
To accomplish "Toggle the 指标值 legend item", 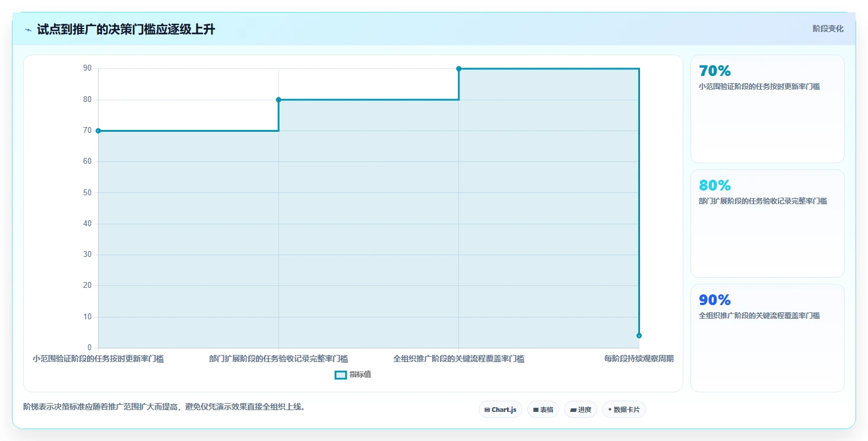I will tap(353, 375).
